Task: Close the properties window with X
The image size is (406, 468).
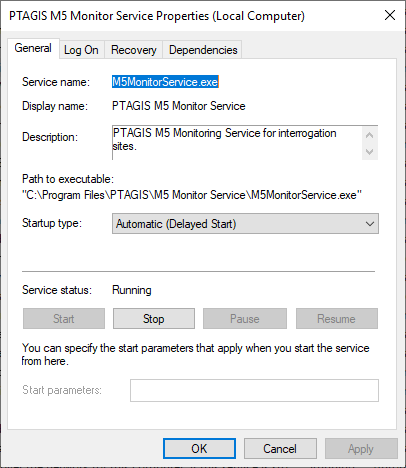Action: 390,15
